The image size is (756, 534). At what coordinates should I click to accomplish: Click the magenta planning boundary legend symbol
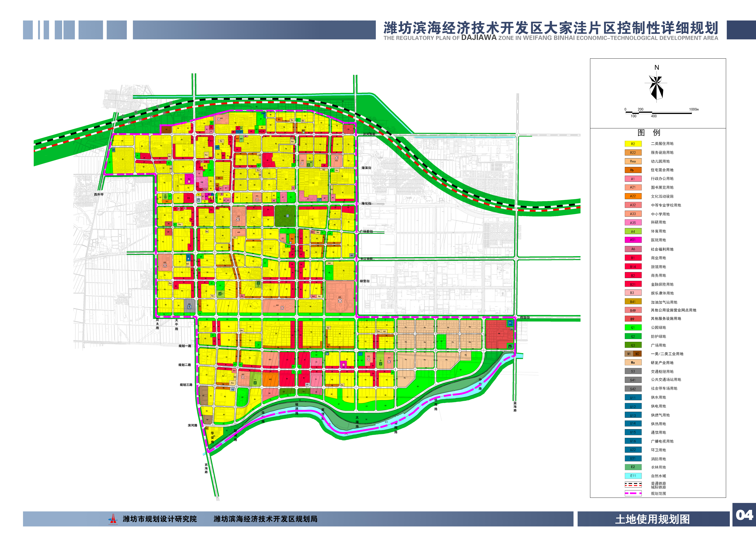pyautogui.click(x=633, y=493)
